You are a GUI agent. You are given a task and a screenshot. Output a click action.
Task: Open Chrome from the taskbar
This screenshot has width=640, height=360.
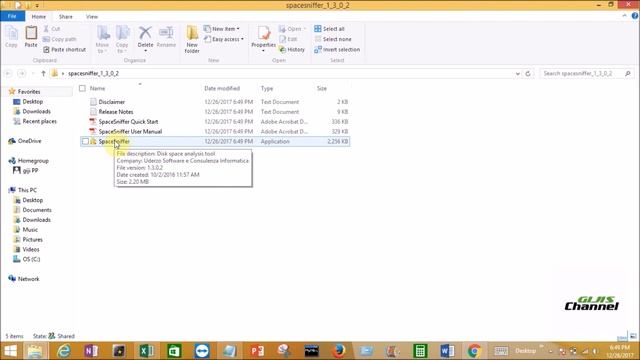(x=474, y=351)
